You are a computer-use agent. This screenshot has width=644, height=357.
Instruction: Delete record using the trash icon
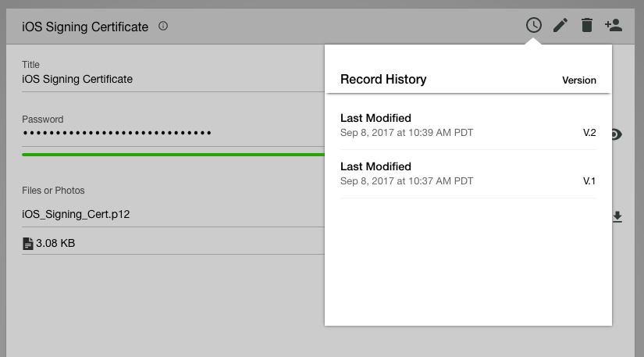[586, 26]
